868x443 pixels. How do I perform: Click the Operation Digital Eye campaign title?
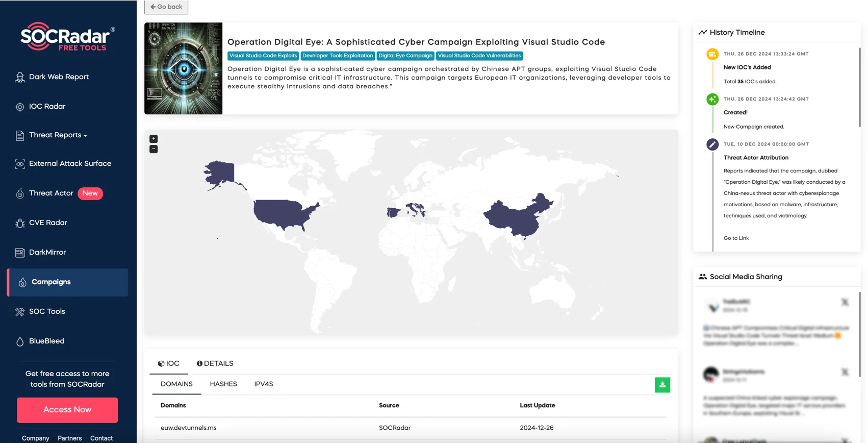click(x=416, y=42)
